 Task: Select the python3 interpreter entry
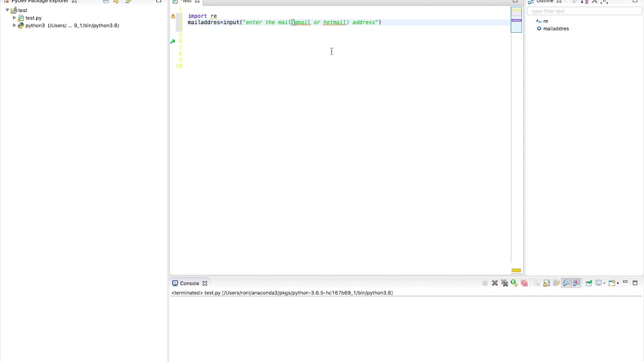[72, 25]
